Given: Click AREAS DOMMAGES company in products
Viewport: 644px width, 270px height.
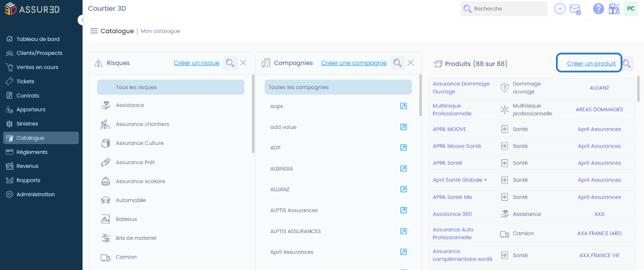Looking at the screenshot, I should tap(600, 110).
